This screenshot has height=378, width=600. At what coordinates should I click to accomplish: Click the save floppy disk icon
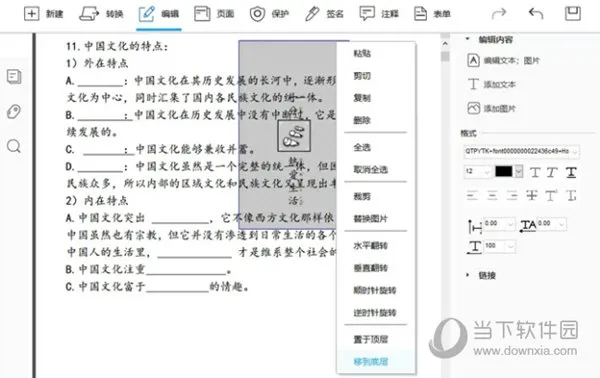573,14
